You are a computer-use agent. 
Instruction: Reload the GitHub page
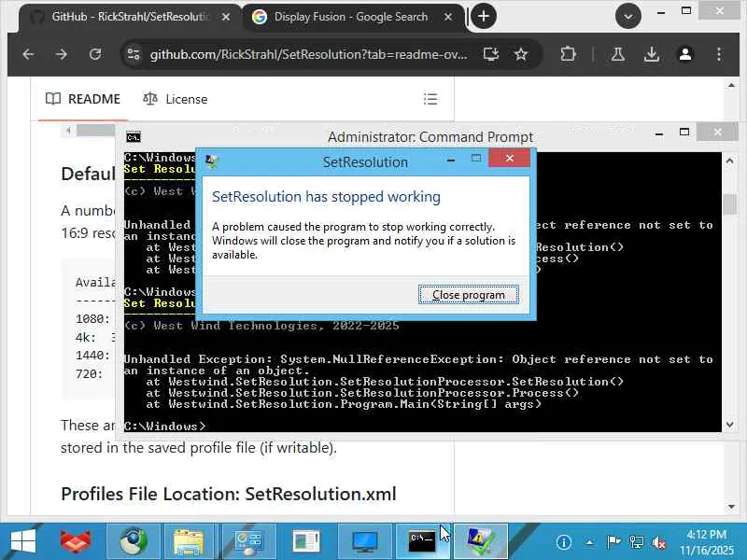point(95,54)
